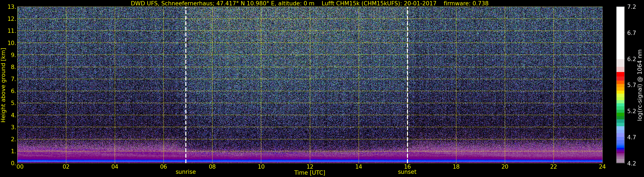The image size is (644, 177).
Task: Click the 5.7 colorbar tick label
Action: pyautogui.click(x=632, y=85)
